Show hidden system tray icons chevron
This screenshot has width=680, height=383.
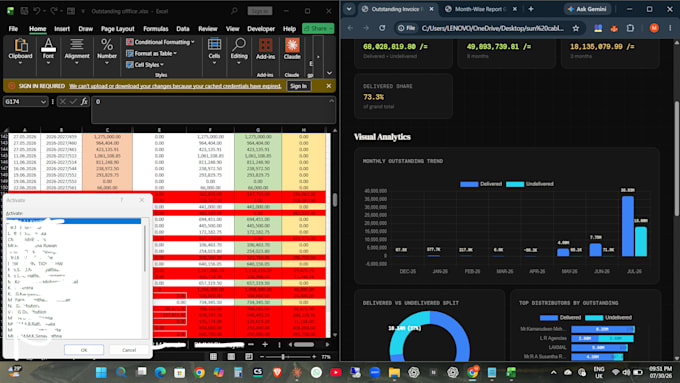[553, 372]
